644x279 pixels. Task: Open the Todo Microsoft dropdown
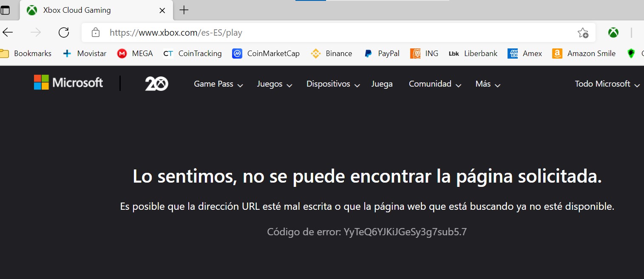607,84
